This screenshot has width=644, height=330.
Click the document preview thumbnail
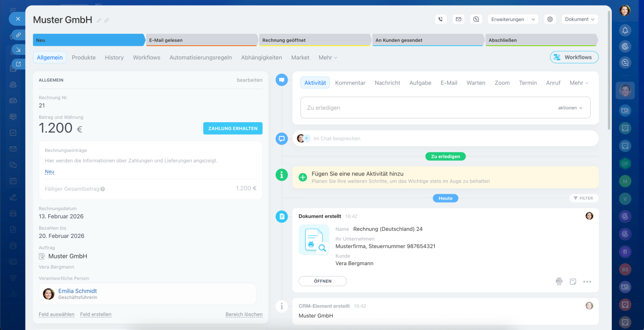tap(314, 239)
